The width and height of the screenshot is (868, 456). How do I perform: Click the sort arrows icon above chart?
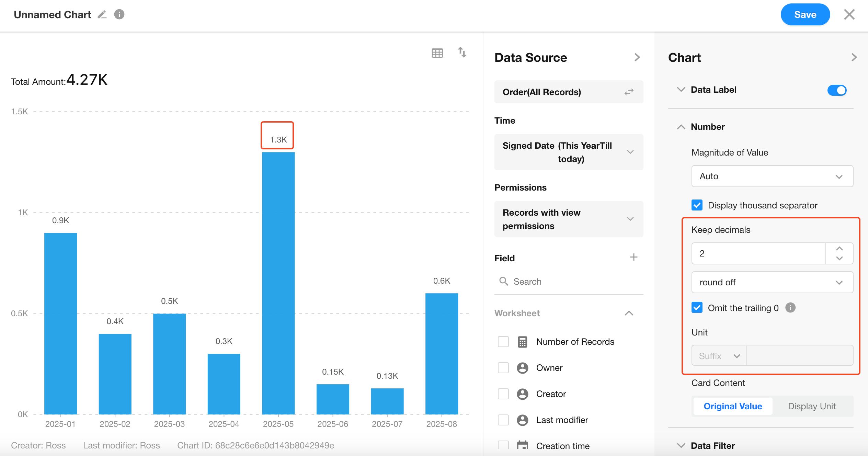tap(462, 53)
